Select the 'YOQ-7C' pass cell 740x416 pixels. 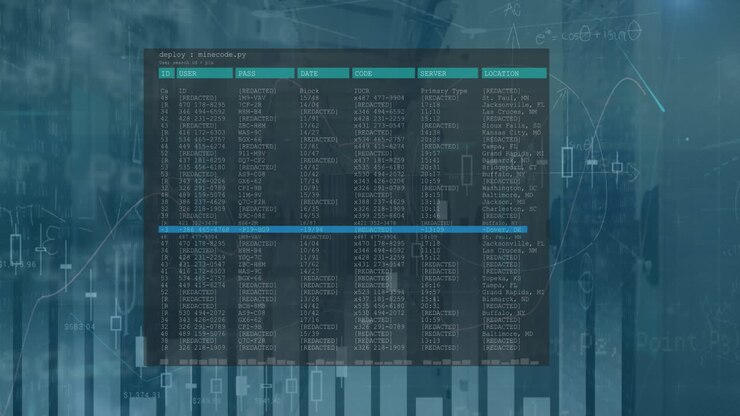point(250,258)
